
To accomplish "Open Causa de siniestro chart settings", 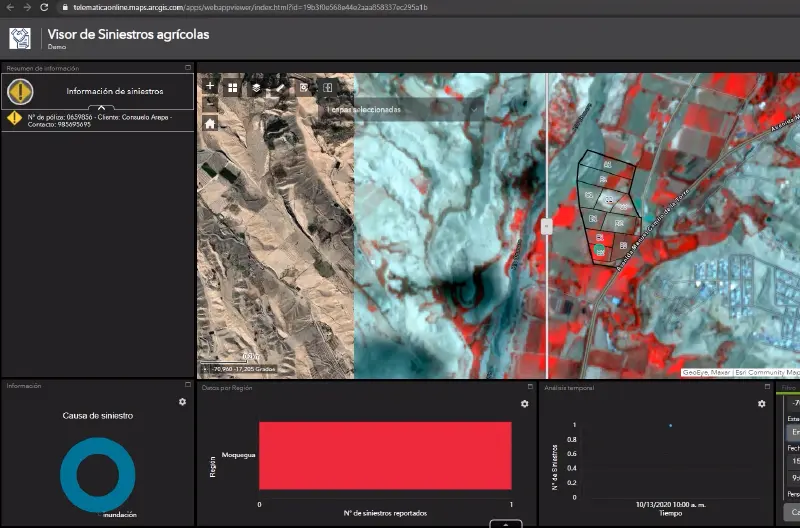I will click(x=182, y=402).
